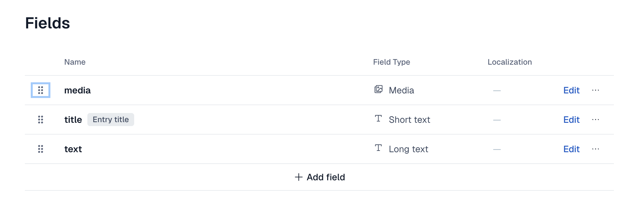Select the media field name
644x211 pixels.
[x=78, y=90]
